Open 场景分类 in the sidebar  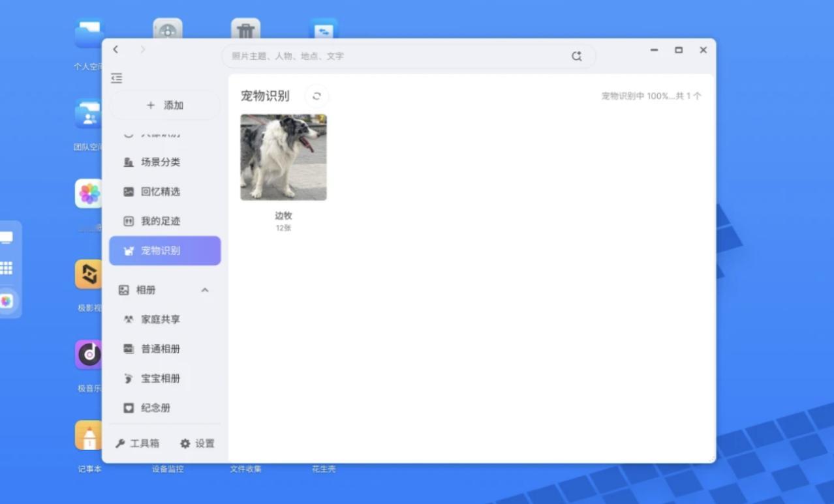tap(165, 162)
